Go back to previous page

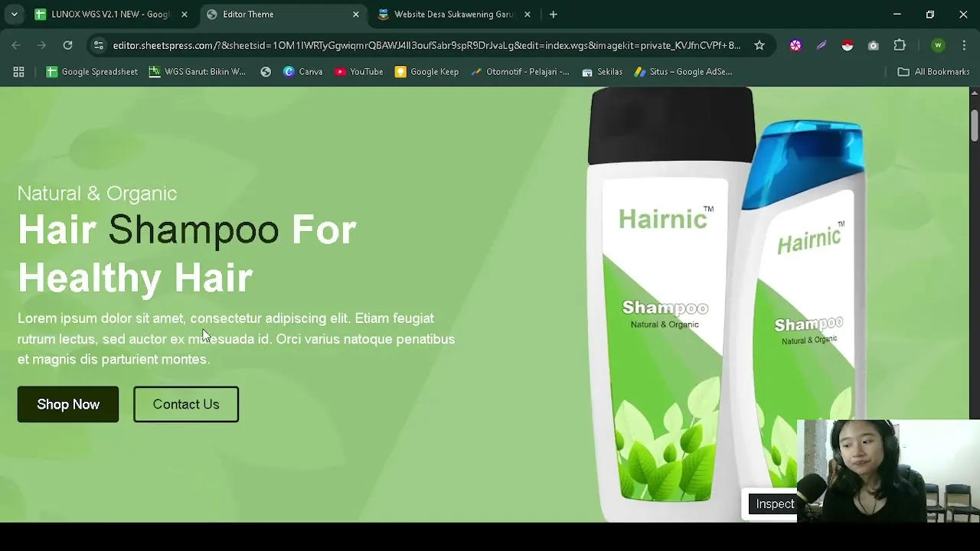[x=16, y=45]
